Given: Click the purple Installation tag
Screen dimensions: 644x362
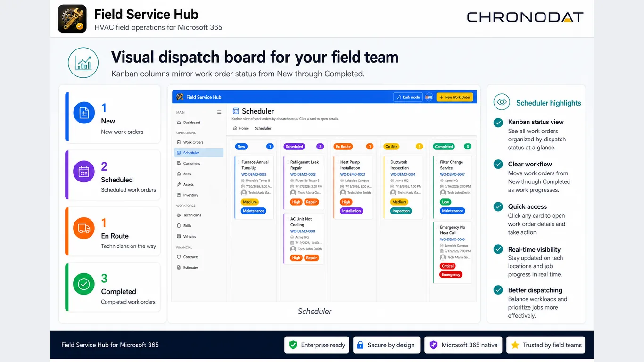Looking at the screenshot, I should click(x=351, y=211).
